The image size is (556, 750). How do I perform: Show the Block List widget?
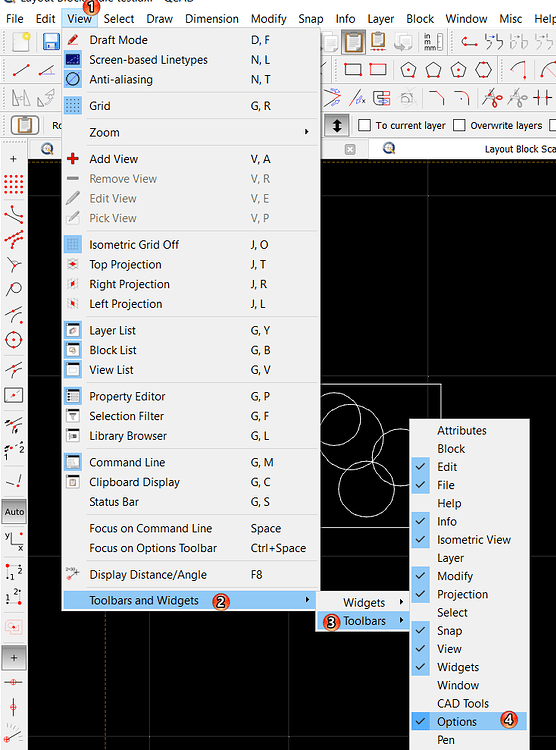[191, 350]
